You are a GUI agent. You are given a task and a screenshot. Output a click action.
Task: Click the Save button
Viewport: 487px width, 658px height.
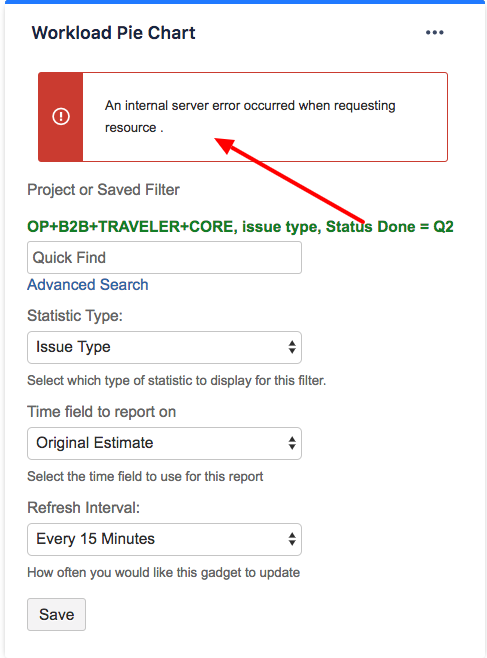[x=57, y=614]
